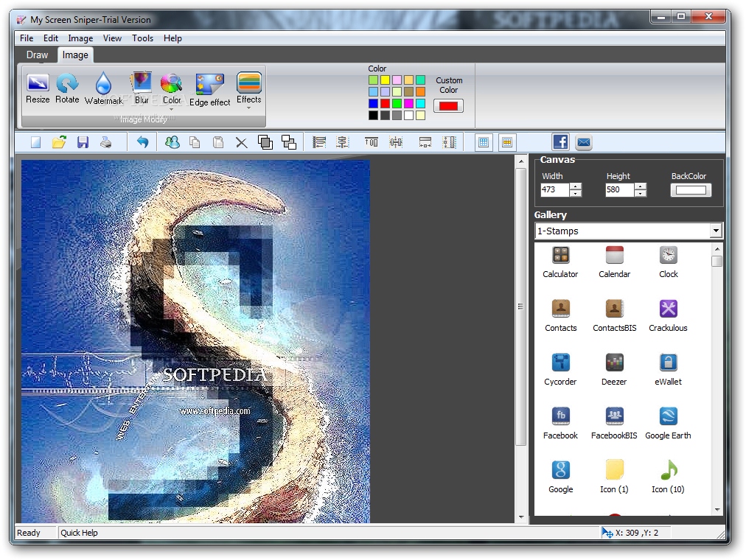Screen dimensions: 746x560
Task: Toggle the blue grid display button
Action: click(484, 142)
